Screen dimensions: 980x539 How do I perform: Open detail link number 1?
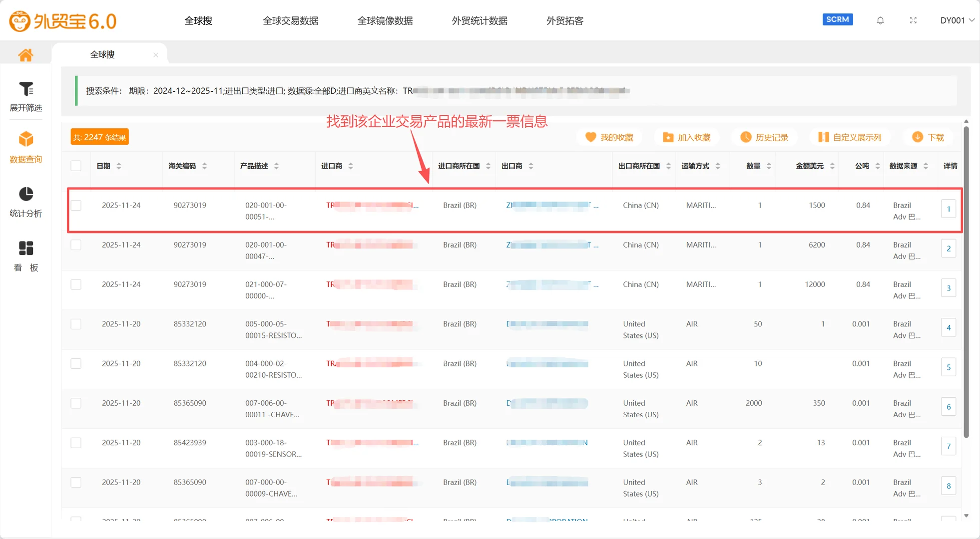tap(948, 209)
